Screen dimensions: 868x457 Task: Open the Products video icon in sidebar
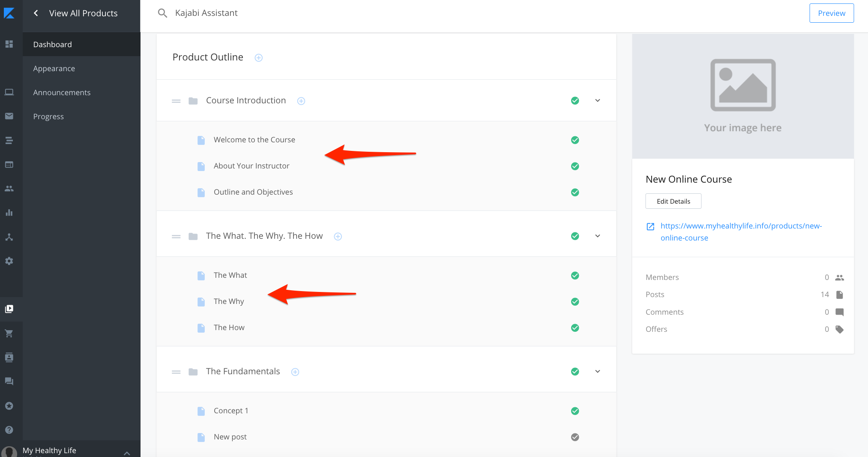[x=9, y=309]
